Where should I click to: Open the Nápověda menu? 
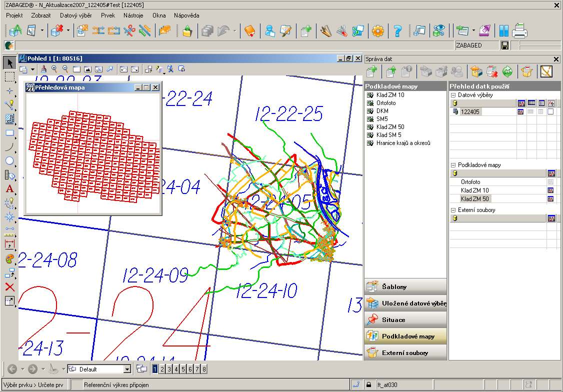tap(186, 15)
